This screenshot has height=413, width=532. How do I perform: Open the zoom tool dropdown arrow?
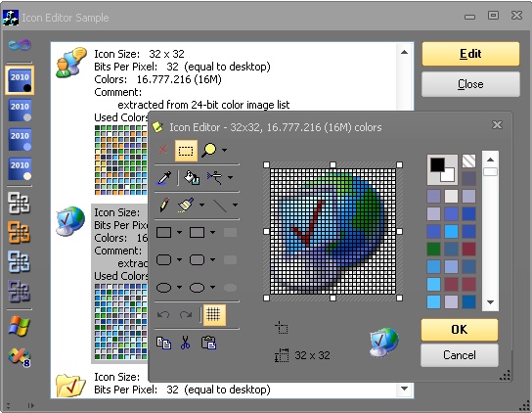[225, 150]
